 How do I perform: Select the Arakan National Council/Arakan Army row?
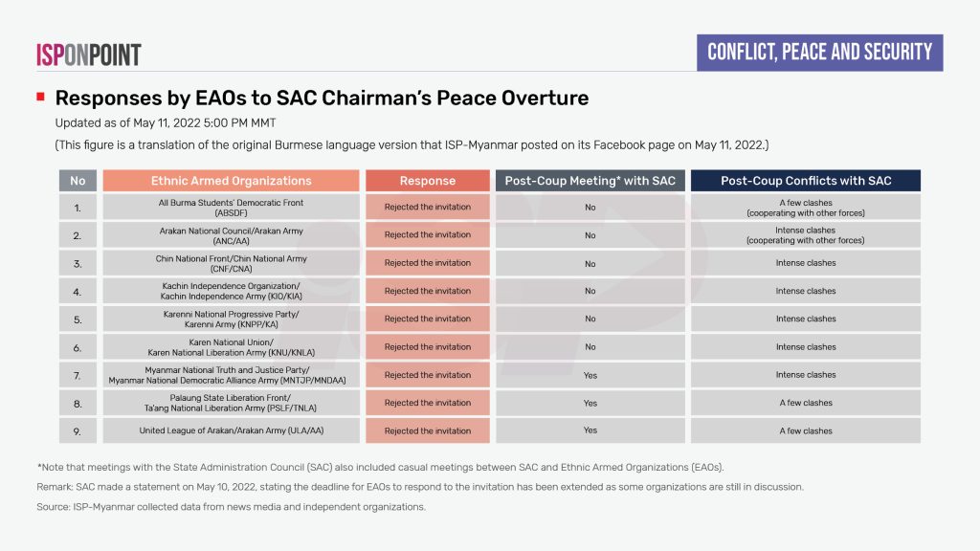point(231,235)
